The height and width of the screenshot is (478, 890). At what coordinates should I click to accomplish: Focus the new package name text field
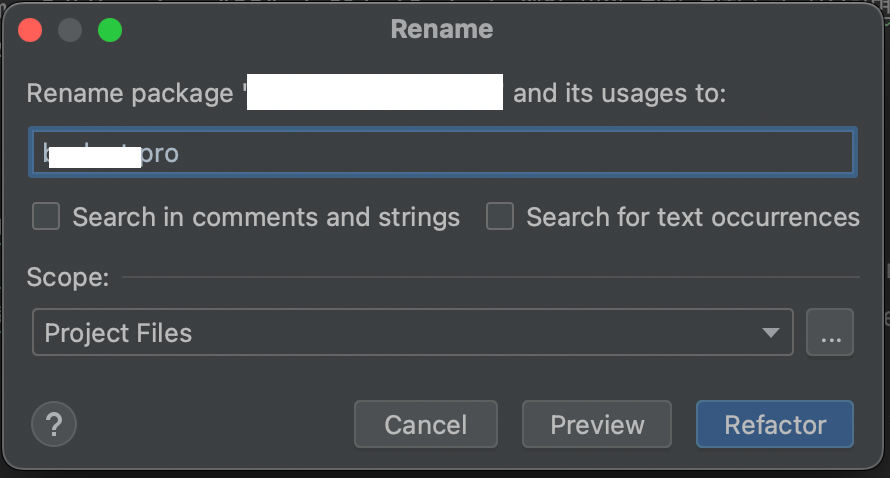500,154
